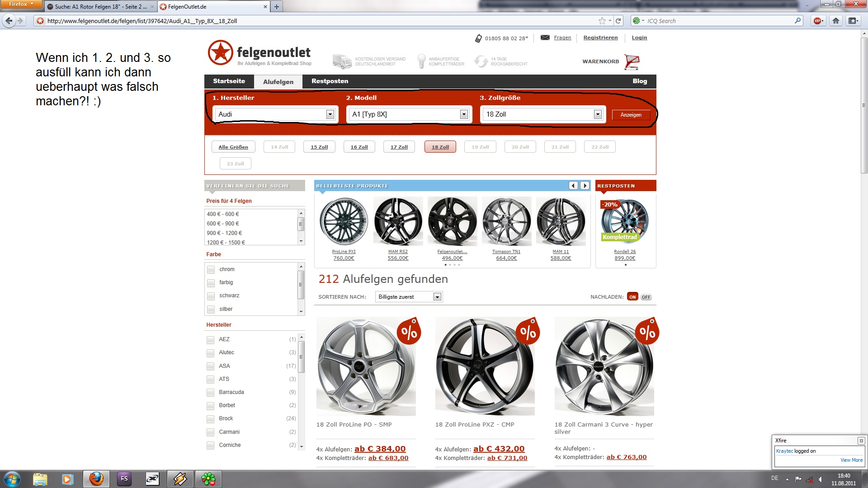Show next popular products with right arrow
The height and width of the screenshot is (488, 868).
coord(585,186)
